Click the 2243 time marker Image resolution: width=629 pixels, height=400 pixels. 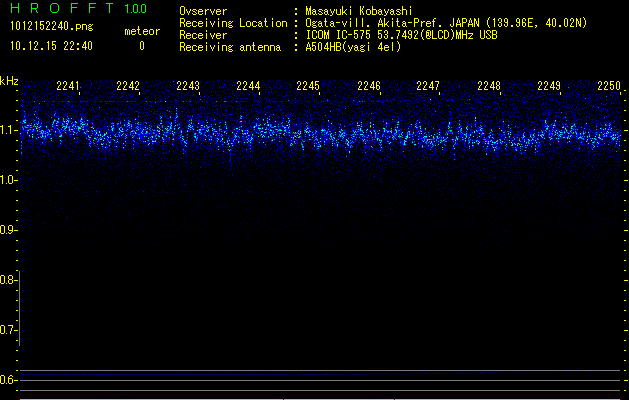pyautogui.click(x=188, y=87)
